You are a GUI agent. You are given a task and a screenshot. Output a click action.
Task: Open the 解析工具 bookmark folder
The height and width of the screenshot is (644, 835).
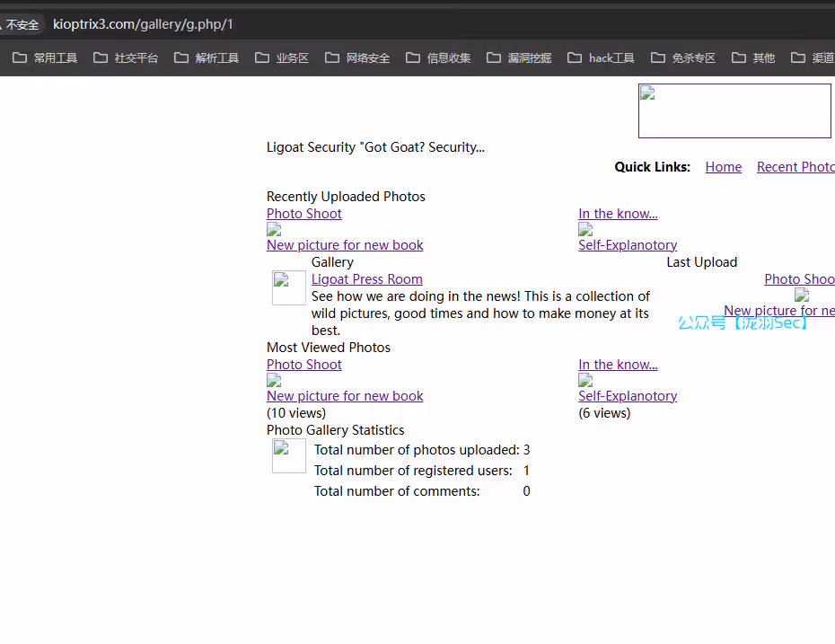tap(207, 58)
